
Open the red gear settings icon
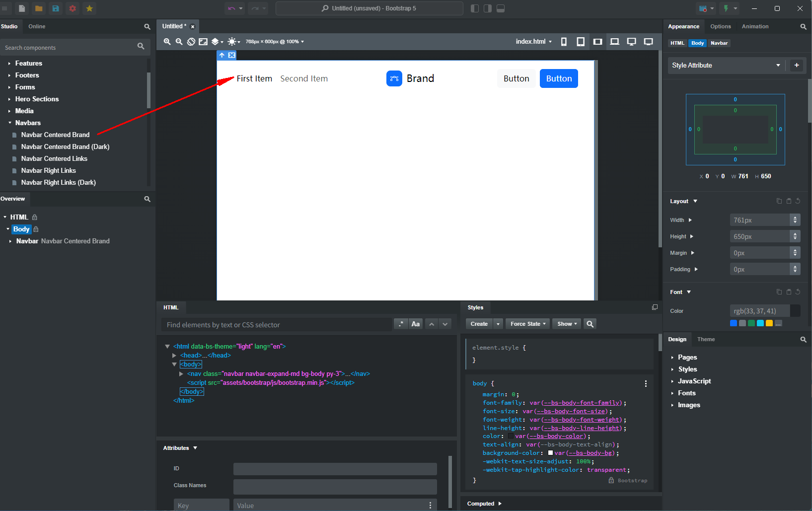pyautogui.click(x=73, y=8)
